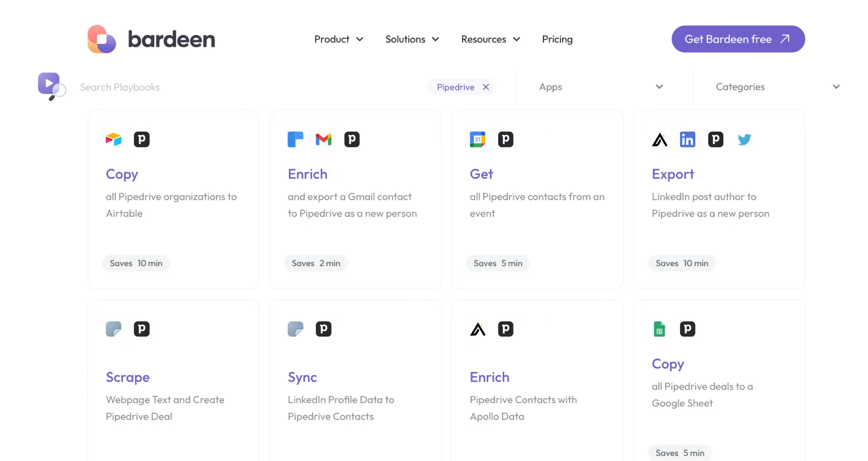Go to the Pricing page
The image size is (868, 461).
(557, 39)
